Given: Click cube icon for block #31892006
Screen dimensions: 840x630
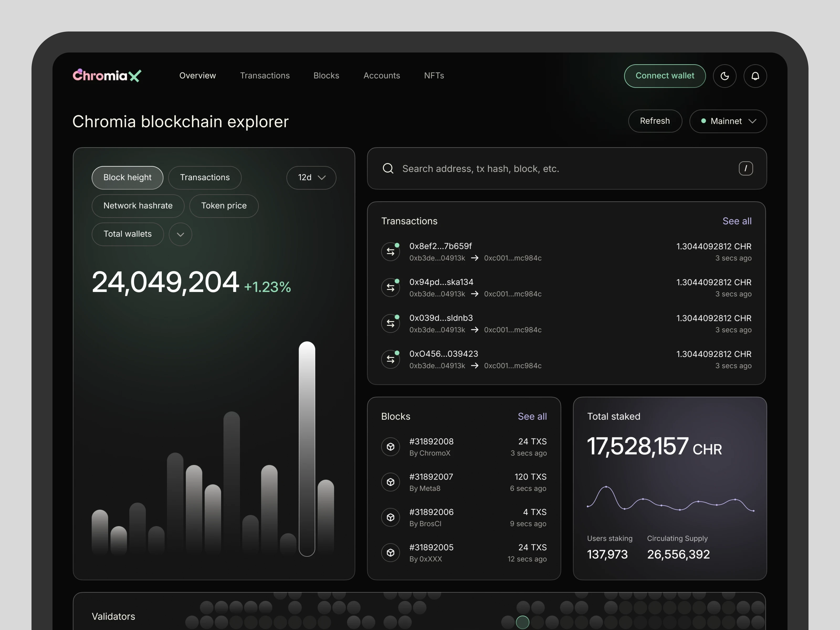Looking at the screenshot, I should coord(390,517).
